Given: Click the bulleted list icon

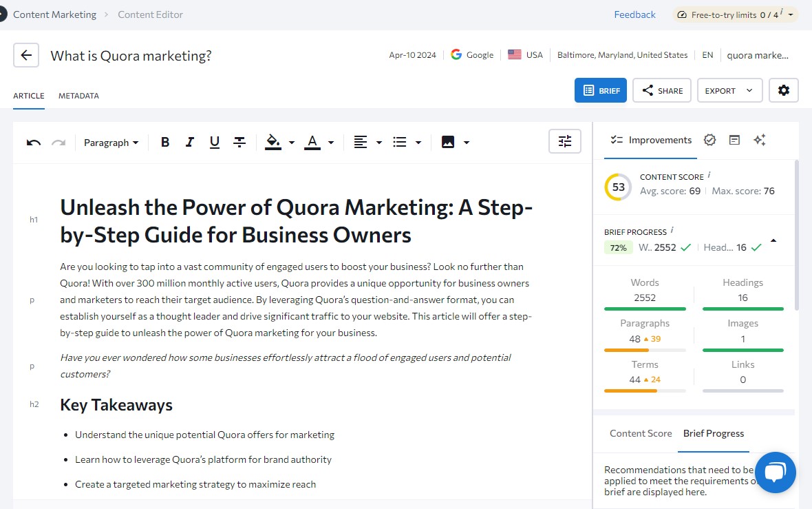Looking at the screenshot, I should 400,142.
